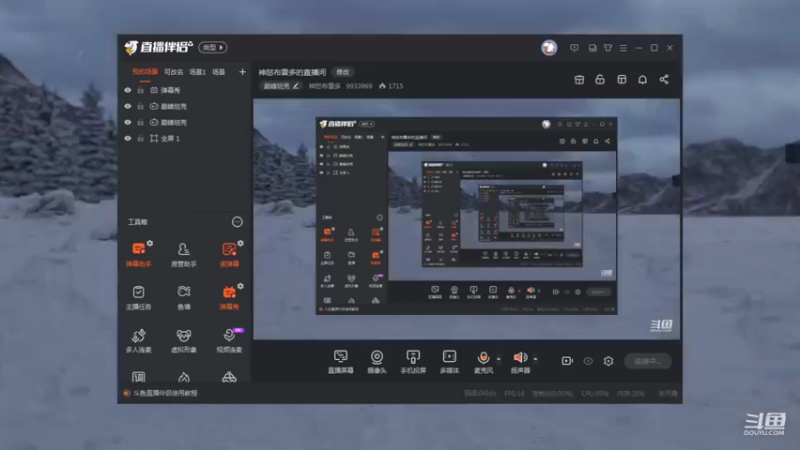Image resolution: width=800 pixels, height=450 pixels.
Task: Open the notification bell icon
Action: pos(642,79)
